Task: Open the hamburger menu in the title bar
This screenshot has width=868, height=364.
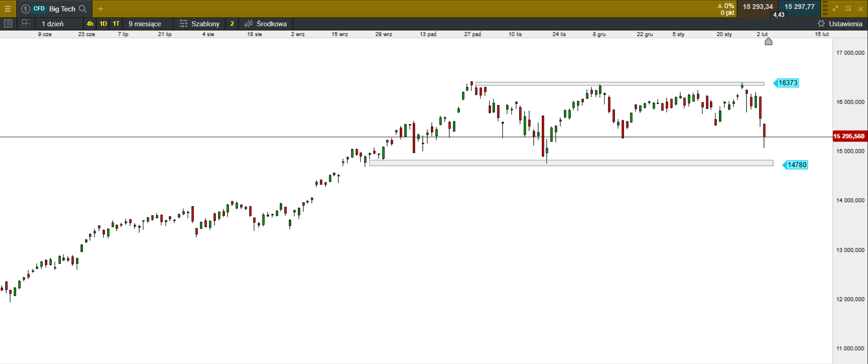Action: (8, 9)
